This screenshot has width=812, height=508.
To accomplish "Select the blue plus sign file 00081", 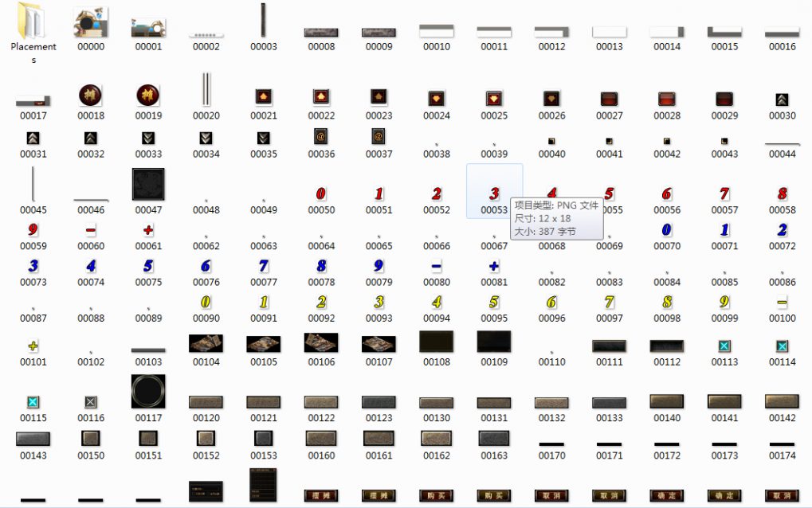I will 494,267.
